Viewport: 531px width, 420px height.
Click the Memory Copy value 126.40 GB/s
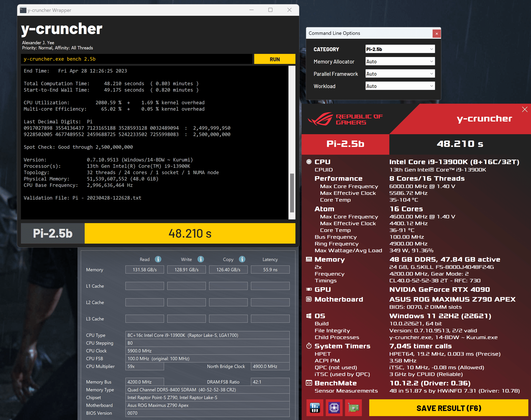(x=228, y=269)
